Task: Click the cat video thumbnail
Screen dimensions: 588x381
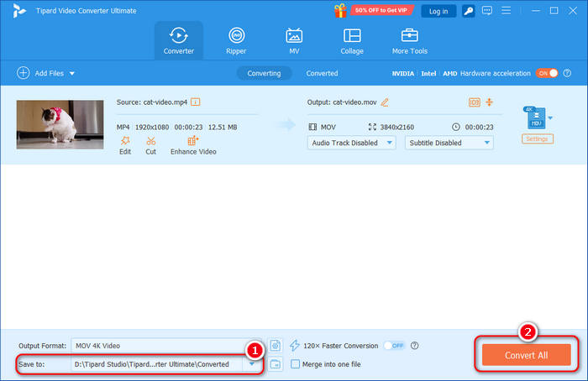Action: (x=60, y=124)
